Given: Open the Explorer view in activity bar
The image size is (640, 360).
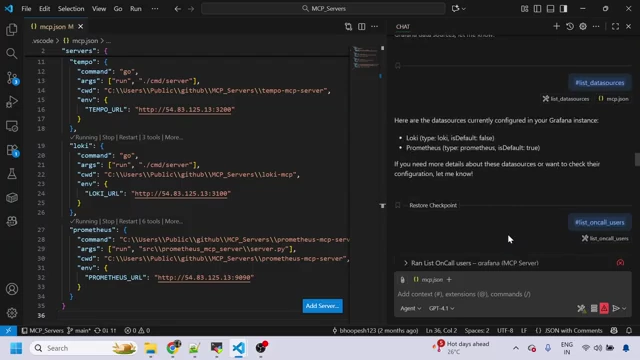Looking at the screenshot, I should (x=12, y=29).
